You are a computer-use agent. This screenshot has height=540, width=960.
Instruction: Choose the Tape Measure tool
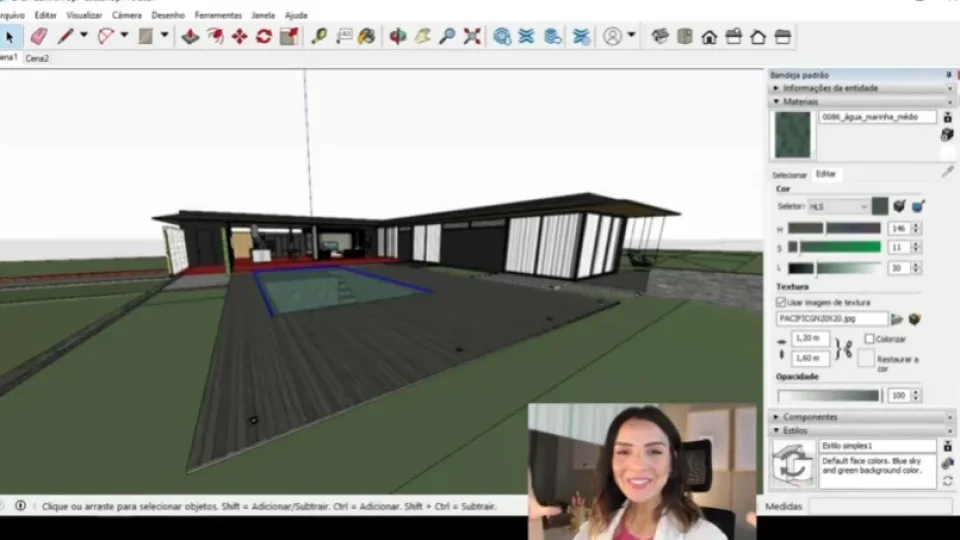click(319, 37)
